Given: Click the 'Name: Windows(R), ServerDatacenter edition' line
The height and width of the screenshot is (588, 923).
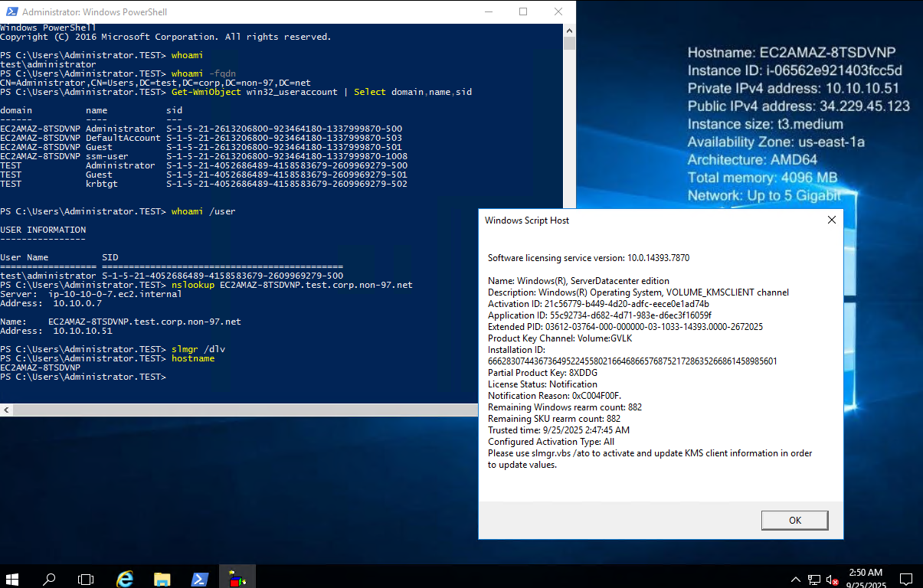Looking at the screenshot, I should point(578,281).
